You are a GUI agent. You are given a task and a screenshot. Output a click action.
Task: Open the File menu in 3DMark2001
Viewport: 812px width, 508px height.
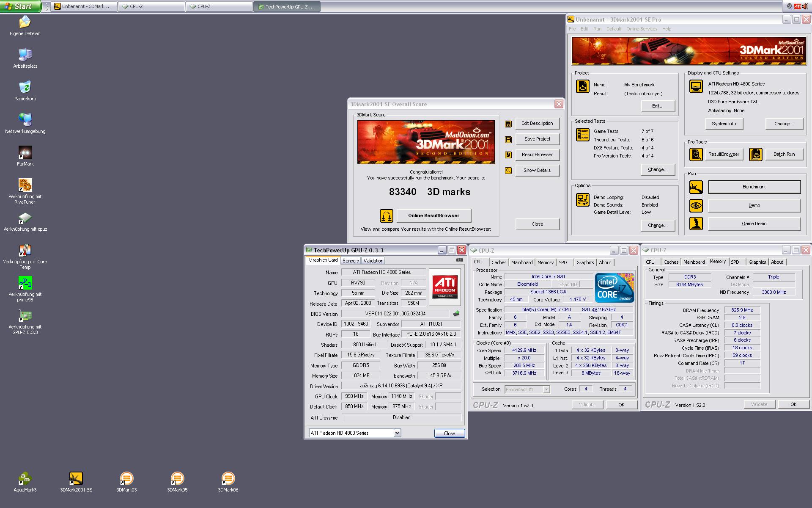[572, 29]
